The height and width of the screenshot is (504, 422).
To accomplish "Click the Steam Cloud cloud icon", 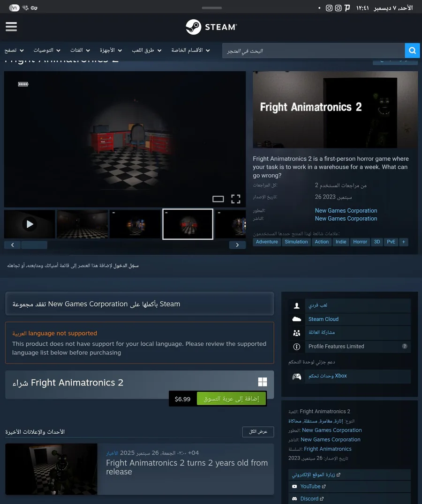I will 296,319.
